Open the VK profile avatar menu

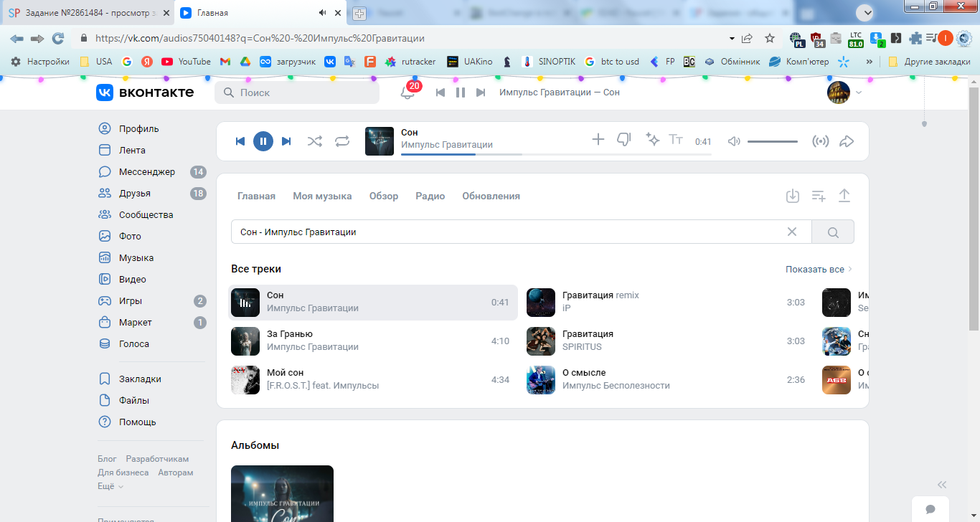[844, 92]
